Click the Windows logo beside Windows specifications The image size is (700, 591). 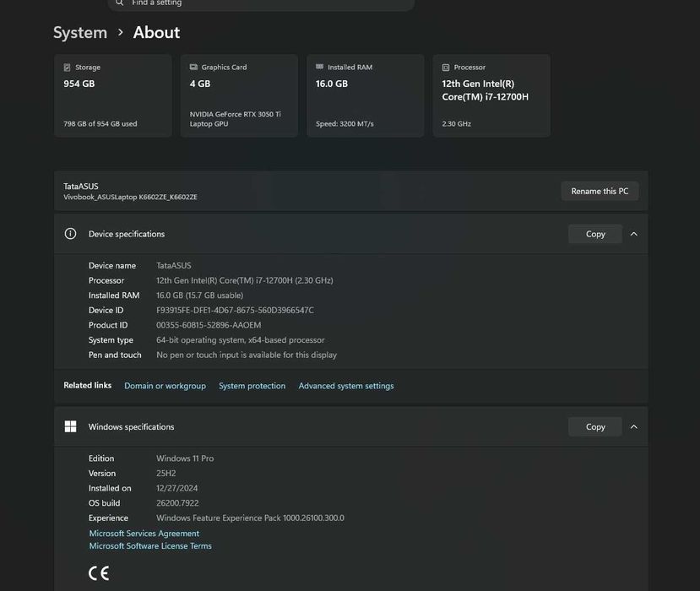coord(71,426)
